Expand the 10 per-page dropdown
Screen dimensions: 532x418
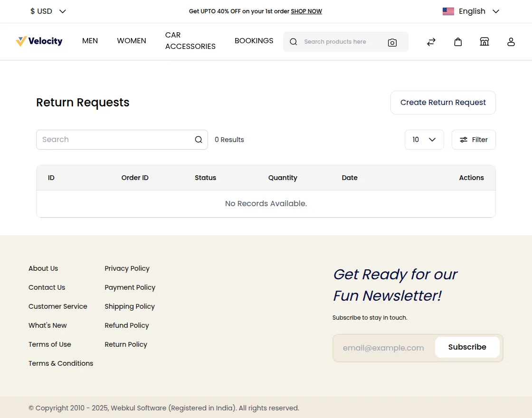pos(424,140)
